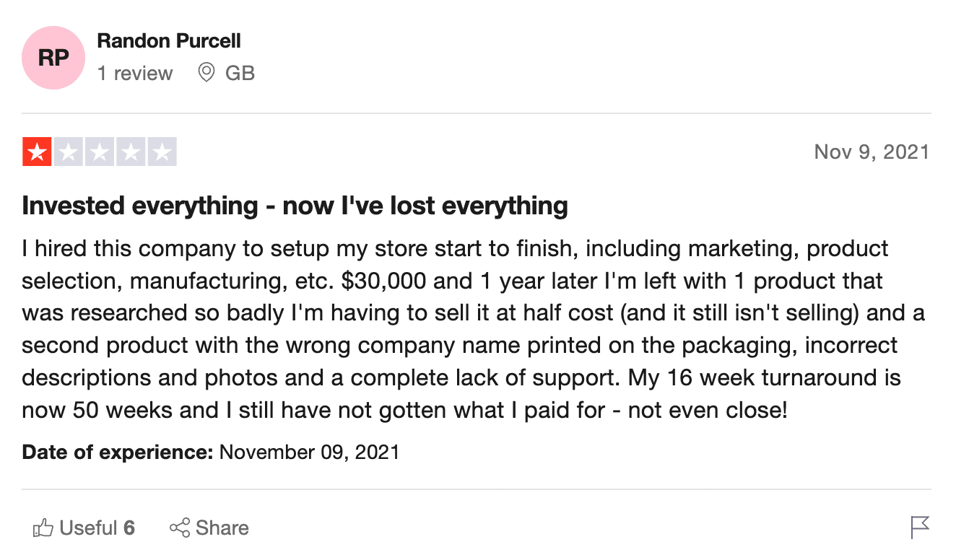Screen dimensions: 956x560
Task: Click the second grey rating star
Action: coord(68,152)
